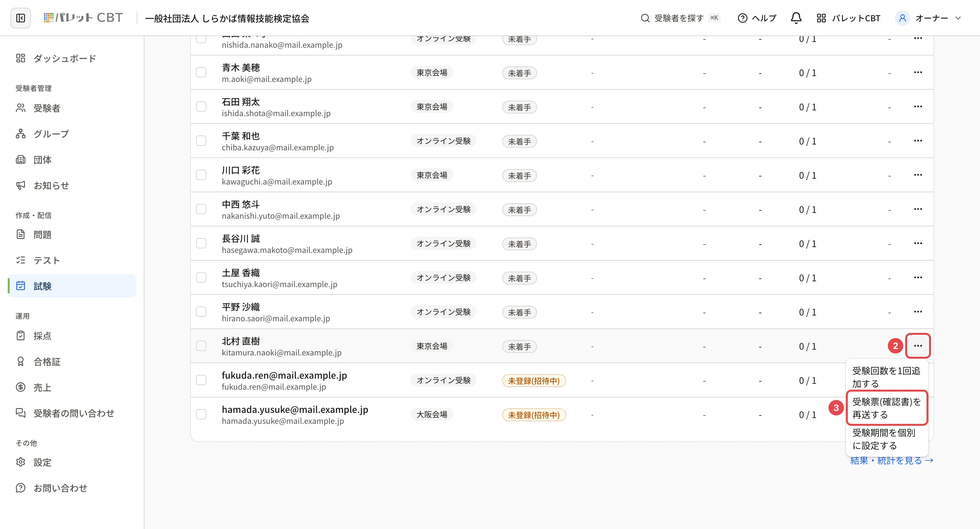Tick checkbox for 千葉 和也
Viewport: 980px width, 529px height.
tap(201, 141)
